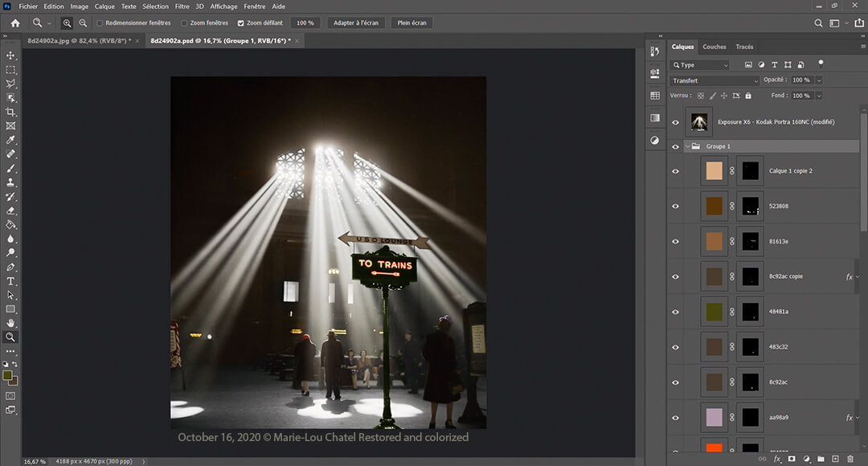Delete layer using trash icon
The height and width of the screenshot is (466, 868).
(x=850, y=459)
